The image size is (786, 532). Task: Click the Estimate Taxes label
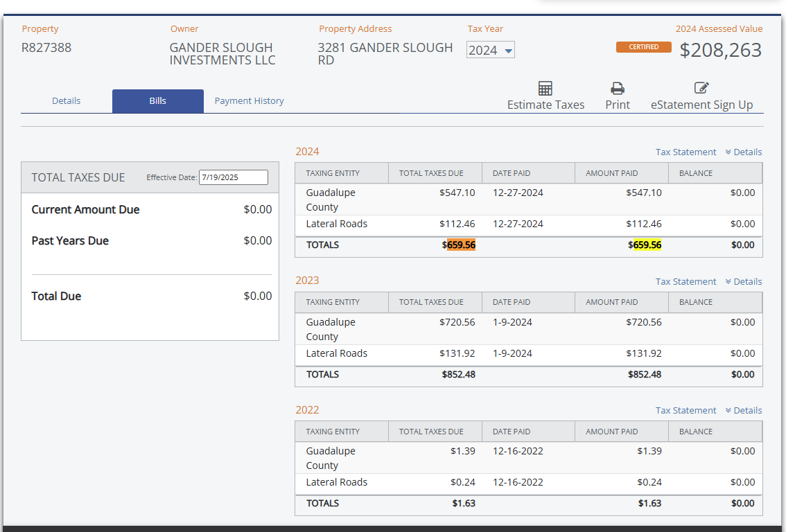[545, 105]
